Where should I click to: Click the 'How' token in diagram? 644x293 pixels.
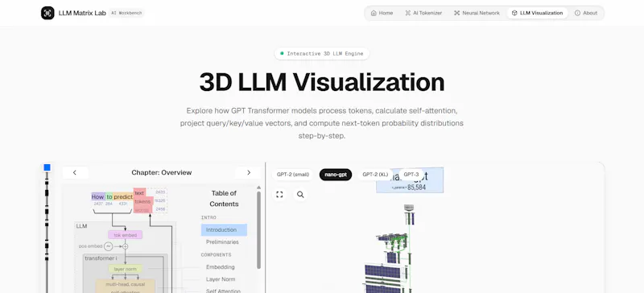pyautogui.click(x=97, y=197)
